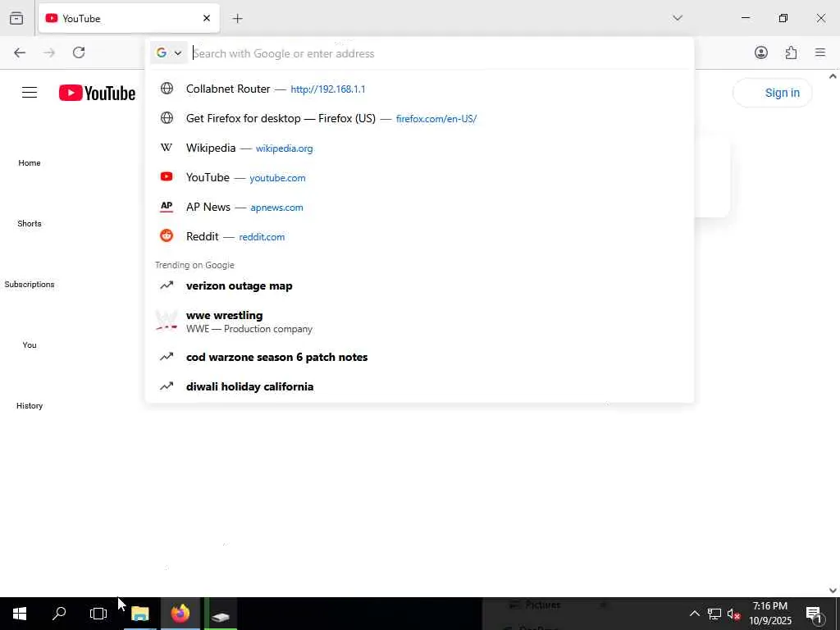840x630 pixels.
Task: Click the drive app icon on taskbar
Action: click(220, 614)
